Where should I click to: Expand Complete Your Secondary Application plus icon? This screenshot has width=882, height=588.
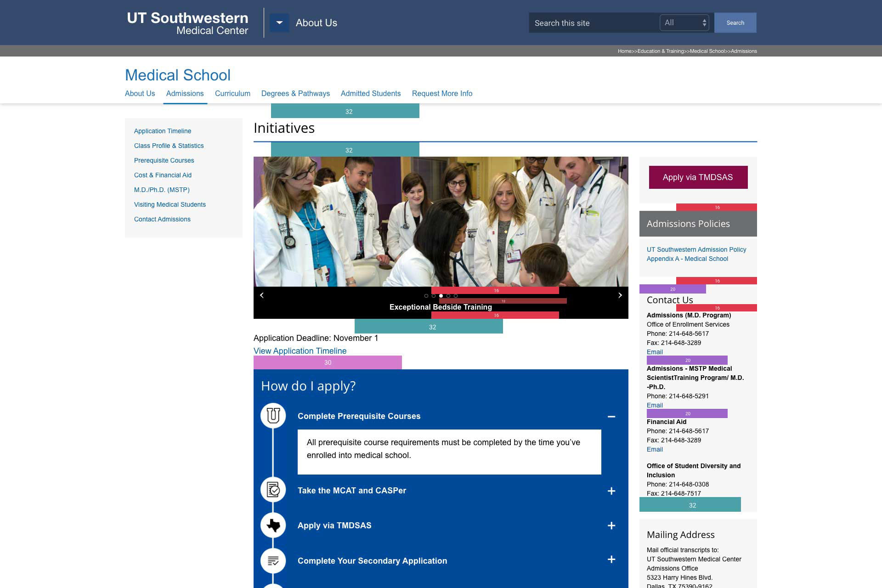[x=611, y=560]
